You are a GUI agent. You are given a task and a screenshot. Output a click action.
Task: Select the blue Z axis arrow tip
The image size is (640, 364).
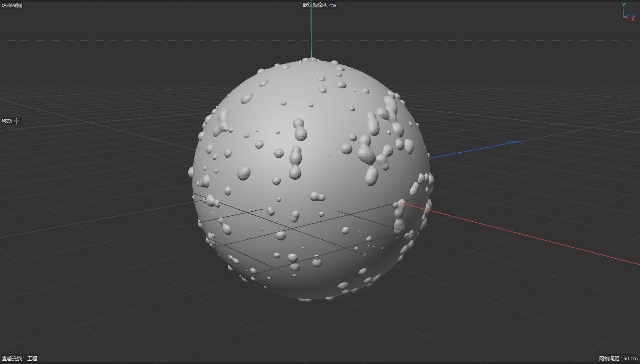[519, 142]
